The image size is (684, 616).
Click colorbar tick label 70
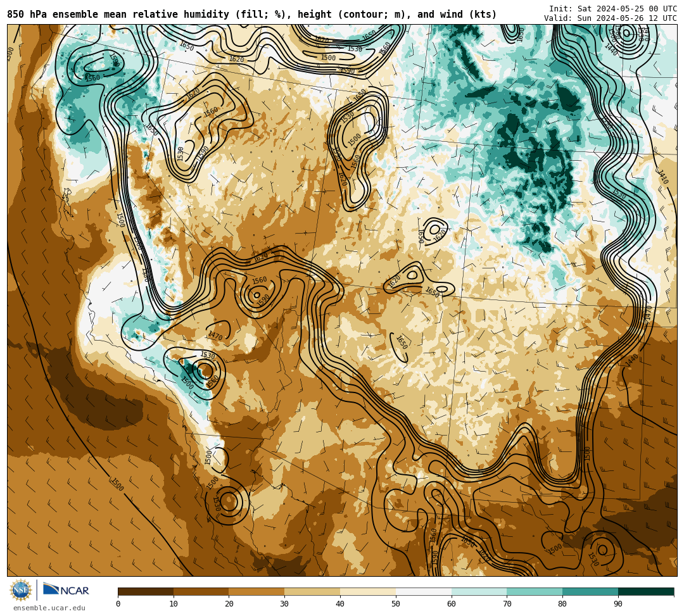507,604
